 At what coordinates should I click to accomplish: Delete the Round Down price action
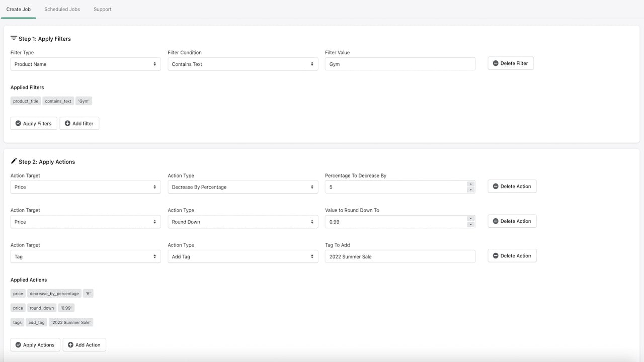512,221
